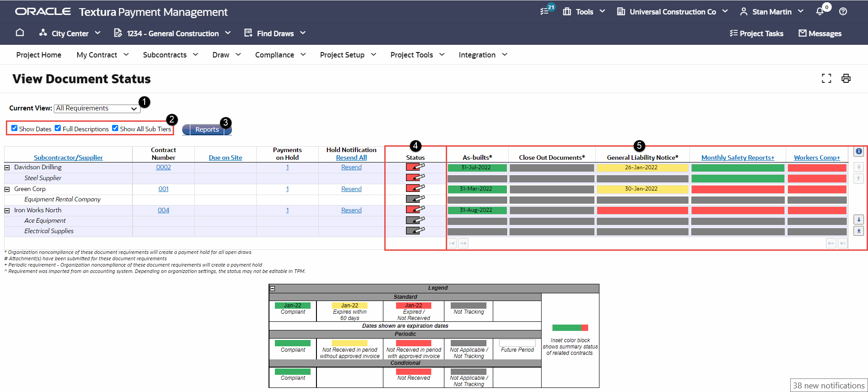Open the Monthly Safety Reports+ column link

(738, 158)
